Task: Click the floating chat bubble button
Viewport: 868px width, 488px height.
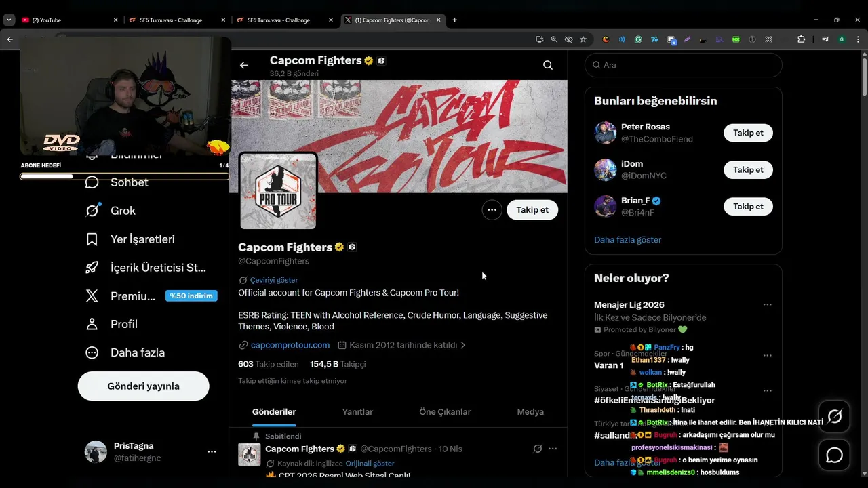Action: (834, 455)
